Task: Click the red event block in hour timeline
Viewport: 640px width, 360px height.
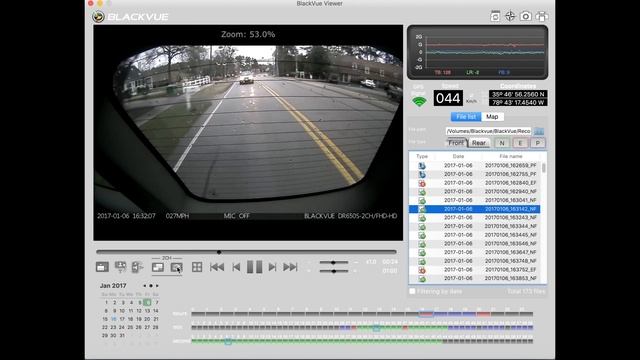Action: click(483, 314)
